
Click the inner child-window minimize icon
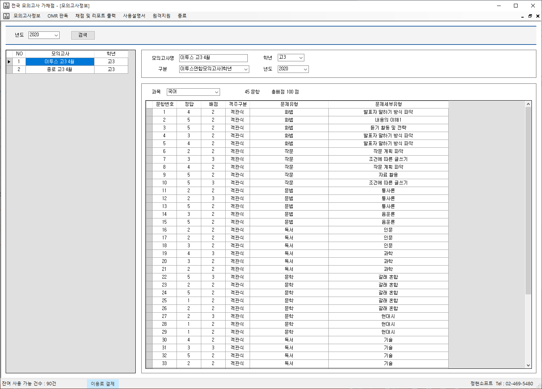click(522, 16)
